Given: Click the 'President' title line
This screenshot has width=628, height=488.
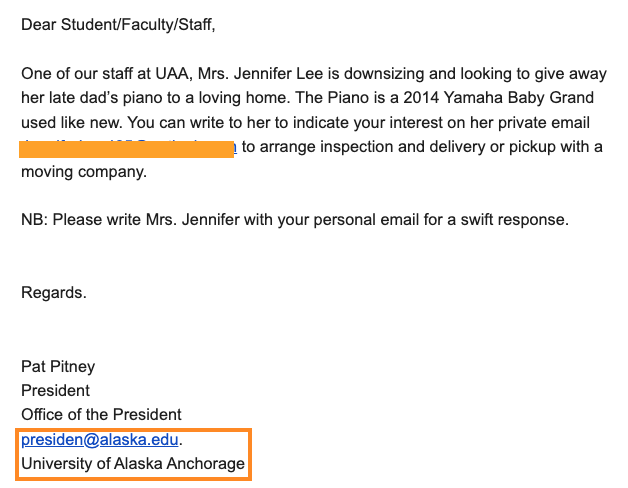Looking at the screenshot, I should click(56, 391).
